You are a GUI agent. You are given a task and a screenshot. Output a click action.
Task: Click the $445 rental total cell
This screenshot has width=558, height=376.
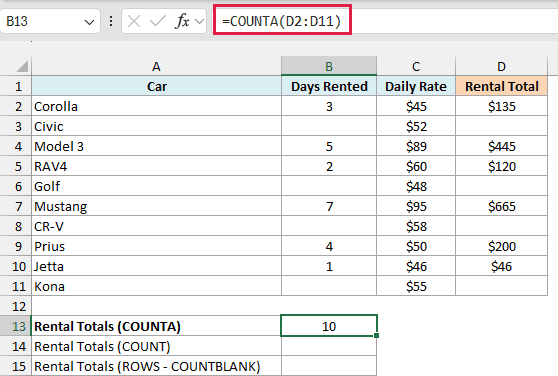tap(501, 146)
